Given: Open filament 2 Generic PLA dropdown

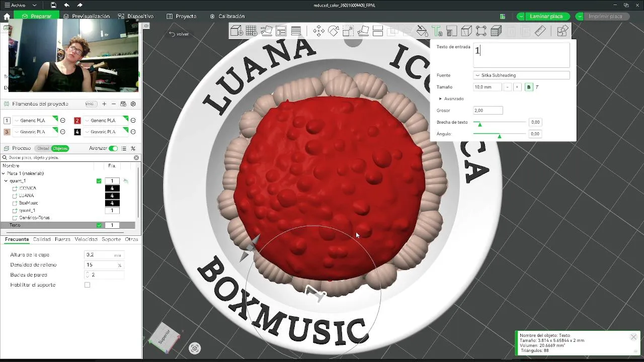Looking at the screenshot, I should (x=106, y=120).
